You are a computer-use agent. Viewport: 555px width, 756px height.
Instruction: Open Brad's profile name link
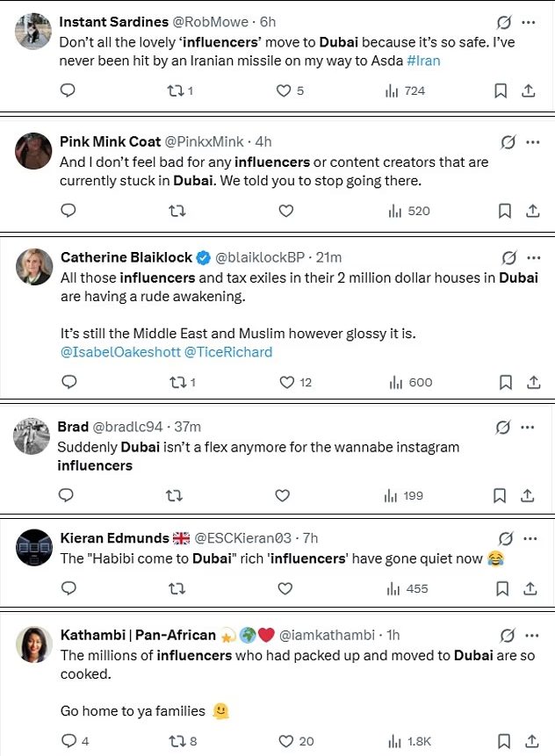tap(73, 427)
